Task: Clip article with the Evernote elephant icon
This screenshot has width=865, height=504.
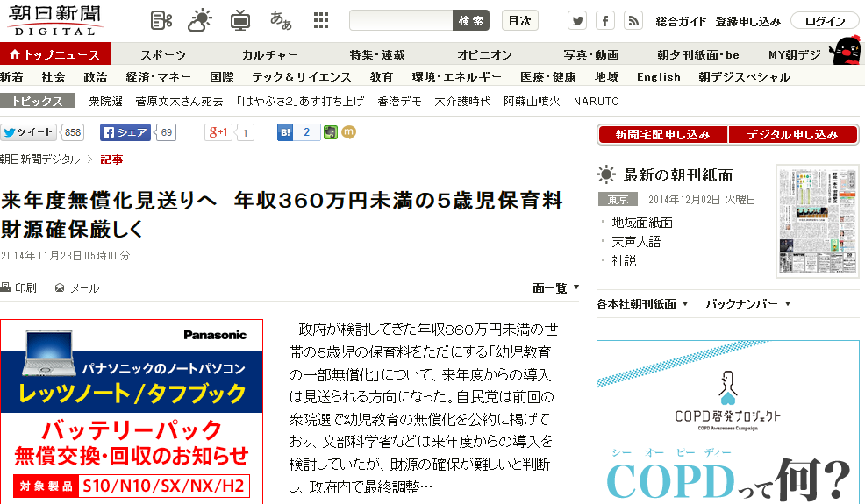Action: coord(331,132)
